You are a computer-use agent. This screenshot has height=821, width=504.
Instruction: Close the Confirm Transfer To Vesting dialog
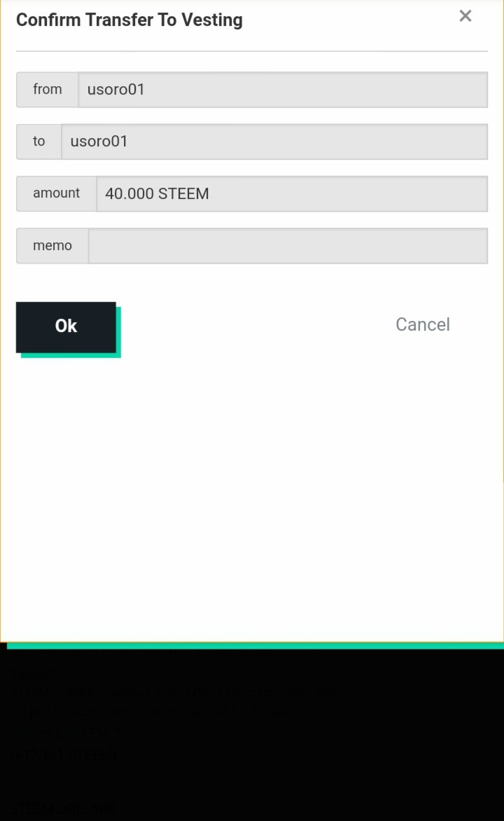click(x=465, y=16)
